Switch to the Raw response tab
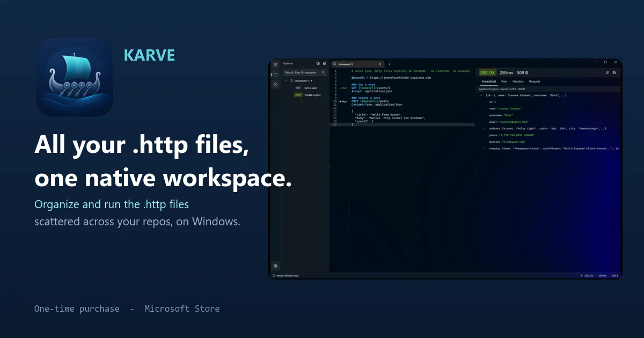This screenshot has width=644, height=338. (x=504, y=82)
